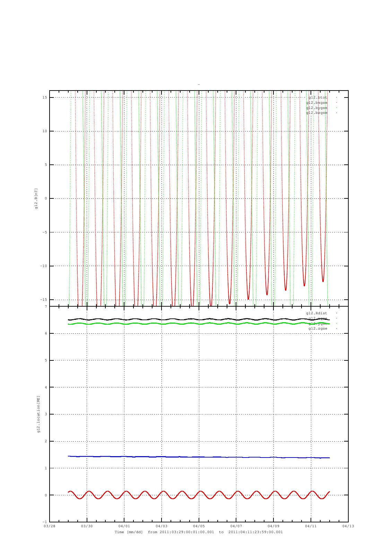
Task: Select the 04/09 date tick label
Action: coord(273,526)
